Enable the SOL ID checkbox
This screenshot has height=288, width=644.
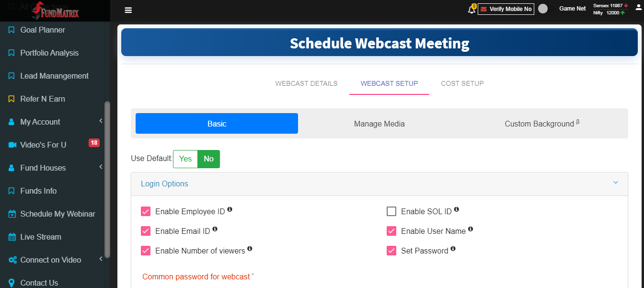coord(391,211)
